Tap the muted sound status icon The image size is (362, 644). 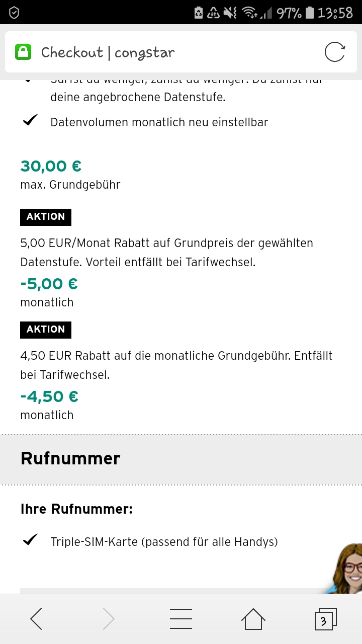231,13
